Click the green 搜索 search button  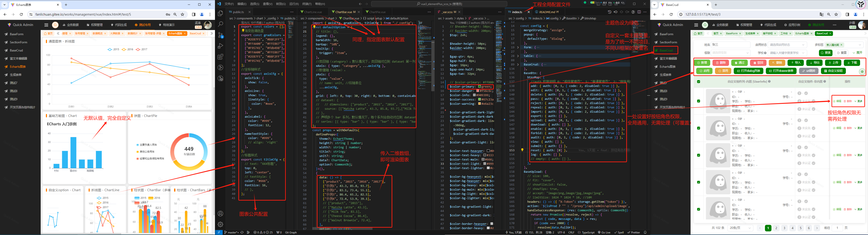(826, 53)
